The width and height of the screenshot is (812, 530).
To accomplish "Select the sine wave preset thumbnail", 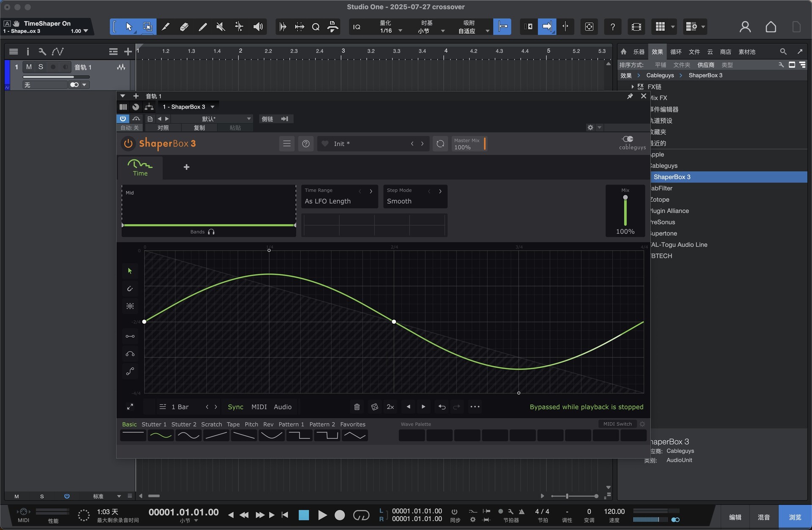I will [161, 435].
